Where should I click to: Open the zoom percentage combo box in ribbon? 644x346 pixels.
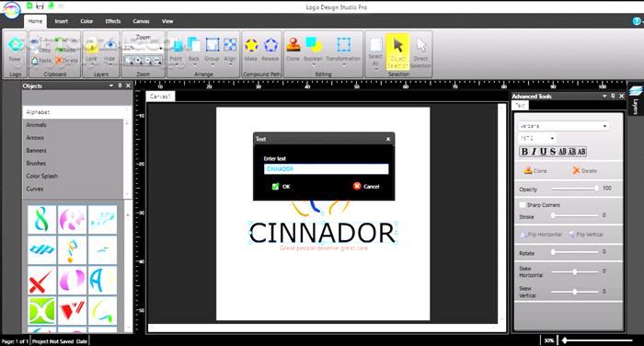click(x=144, y=48)
